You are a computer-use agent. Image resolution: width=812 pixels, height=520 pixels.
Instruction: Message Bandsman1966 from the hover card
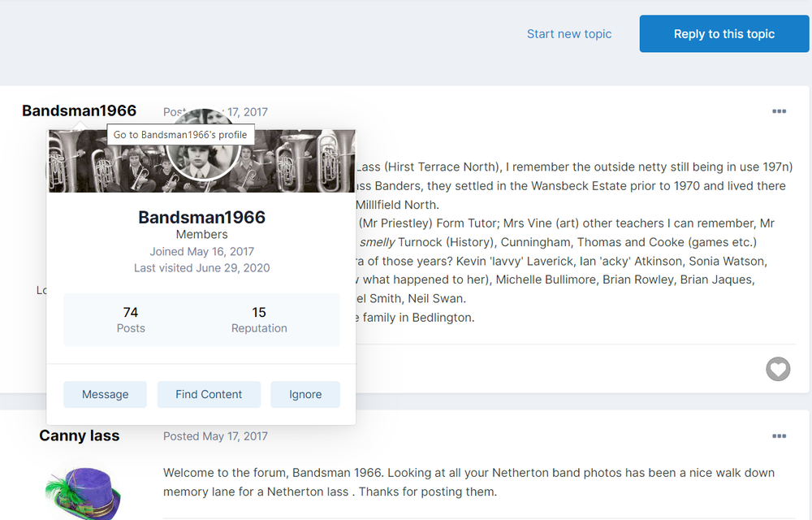(105, 395)
